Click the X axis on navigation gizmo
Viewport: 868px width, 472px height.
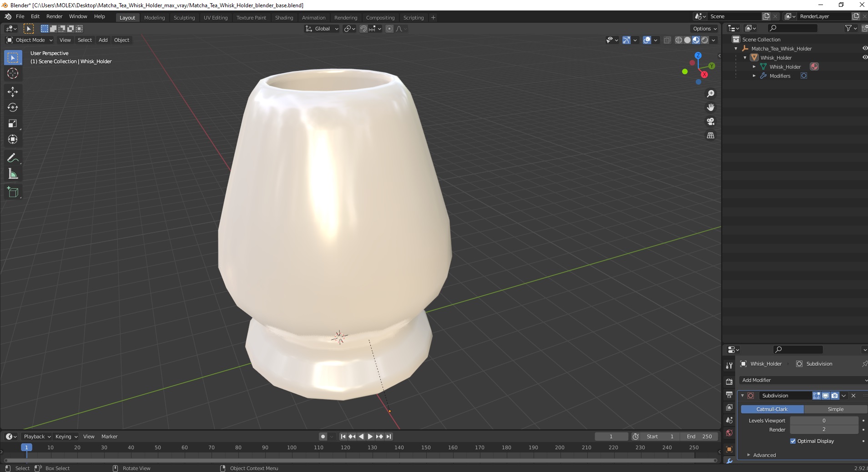point(704,75)
